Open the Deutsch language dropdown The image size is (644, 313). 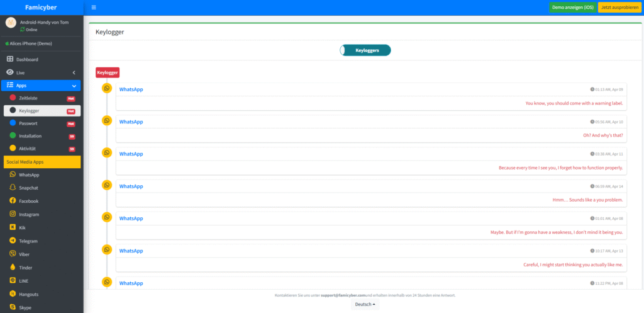(365, 304)
